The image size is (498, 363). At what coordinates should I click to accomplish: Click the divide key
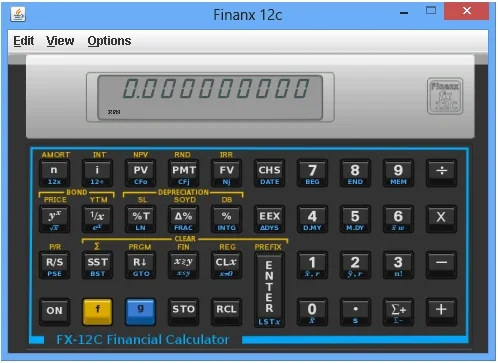[441, 173]
